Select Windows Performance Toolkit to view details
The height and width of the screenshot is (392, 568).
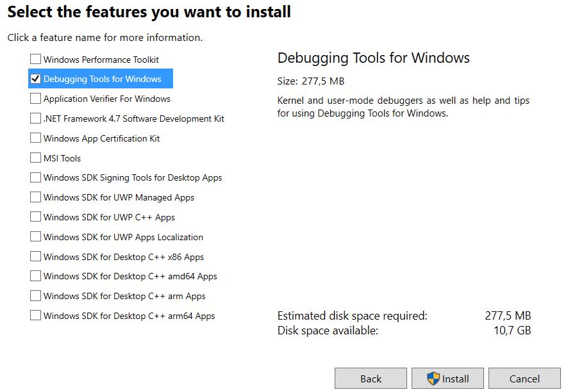(96, 59)
